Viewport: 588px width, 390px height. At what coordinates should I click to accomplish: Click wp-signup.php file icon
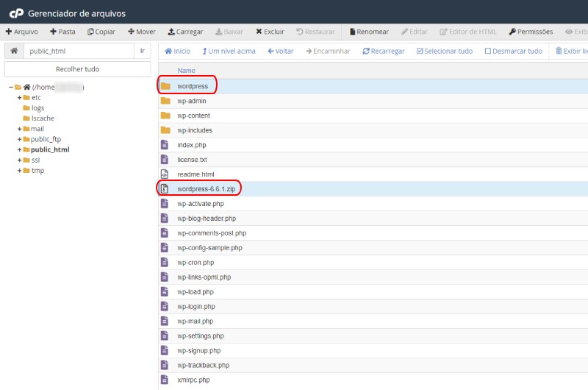tap(164, 350)
